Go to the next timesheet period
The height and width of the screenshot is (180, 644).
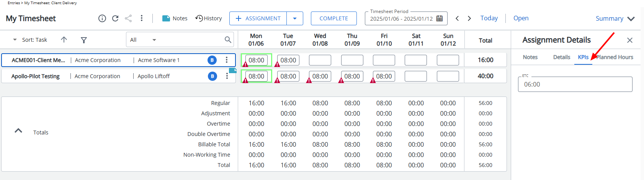pyautogui.click(x=469, y=18)
